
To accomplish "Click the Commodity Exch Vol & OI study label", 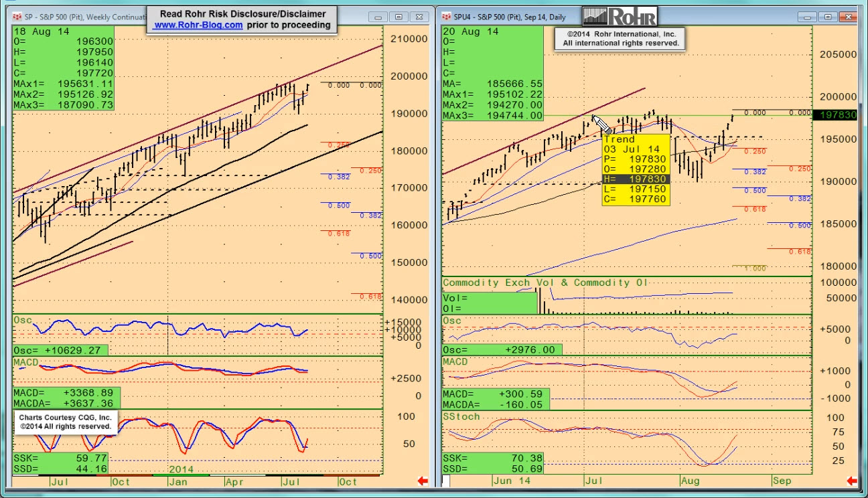I will point(545,283).
